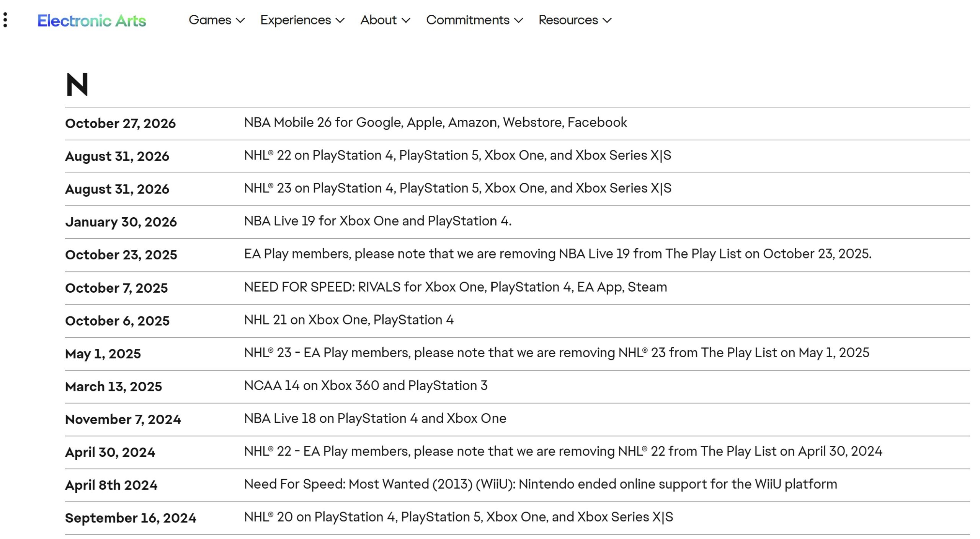Click the date May 1, 2025
The image size is (980, 539).
[x=103, y=354]
